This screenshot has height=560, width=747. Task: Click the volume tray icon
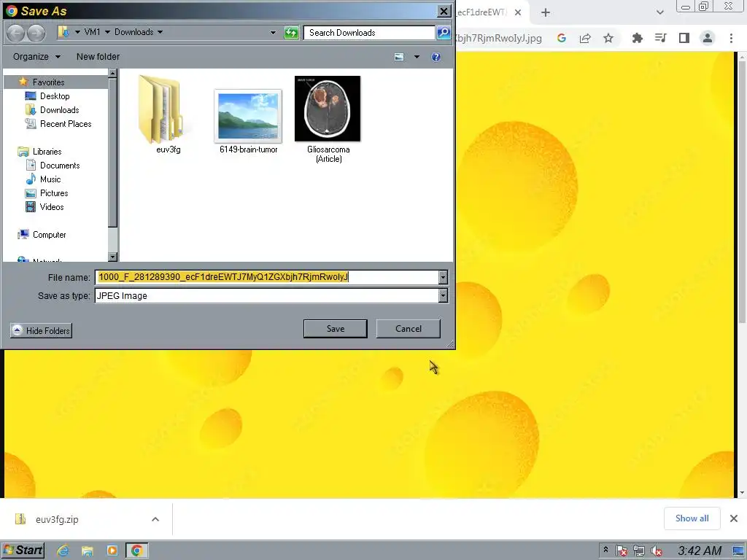pyautogui.click(x=656, y=551)
